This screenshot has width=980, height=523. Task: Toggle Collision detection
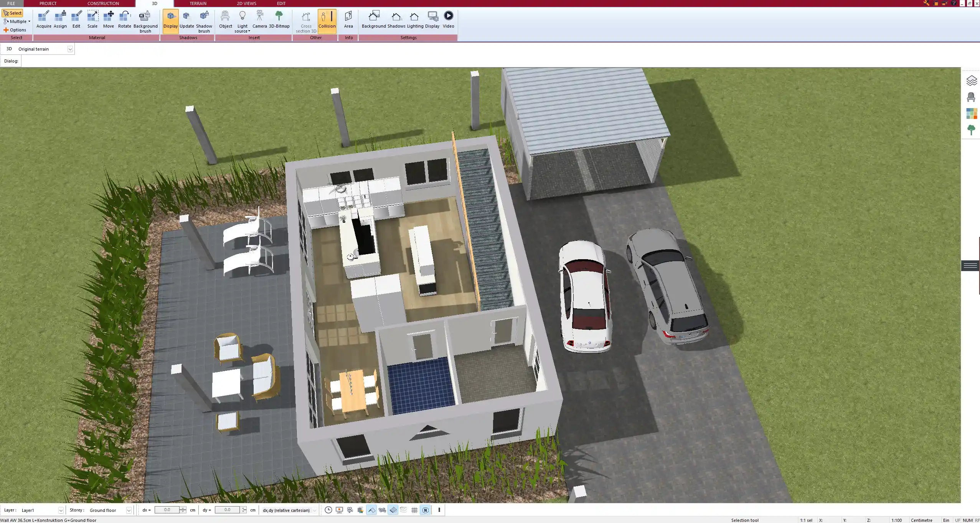click(x=327, y=21)
